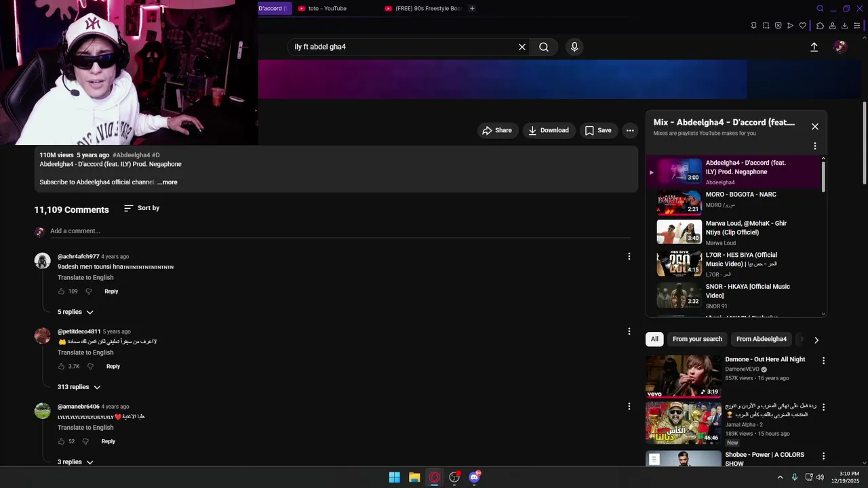Image resolution: width=868 pixels, height=488 pixels.
Task: Like the comment by @amanebr6406
Action: (61, 441)
